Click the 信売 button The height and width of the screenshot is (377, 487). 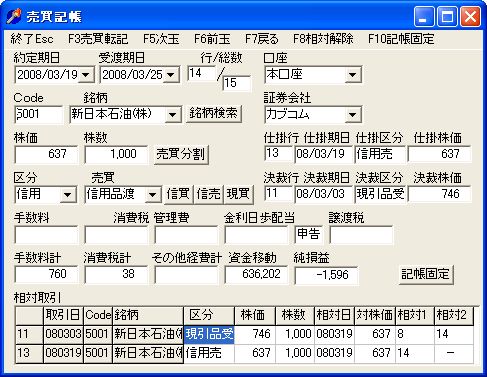click(209, 194)
